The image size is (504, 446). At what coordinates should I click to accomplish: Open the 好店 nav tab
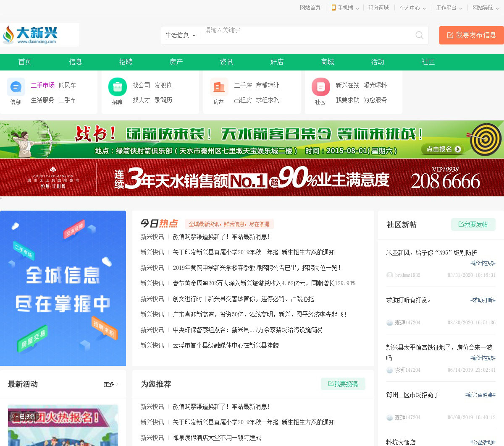click(277, 62)
